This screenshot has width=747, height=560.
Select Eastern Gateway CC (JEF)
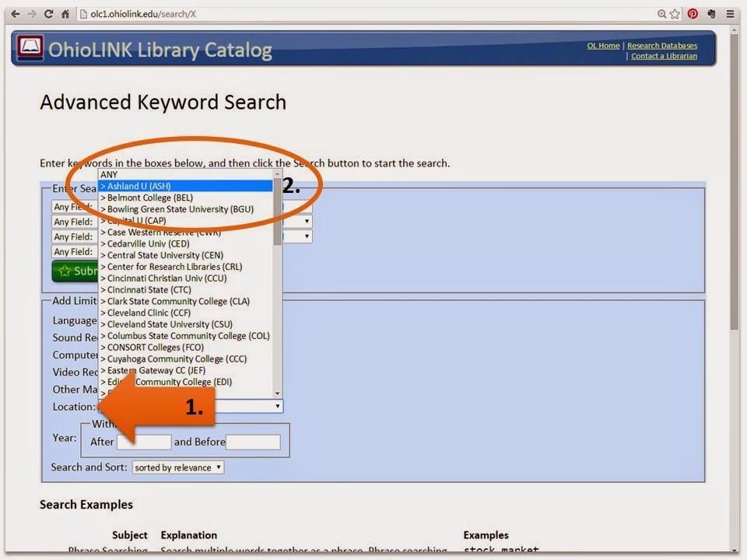185,370
